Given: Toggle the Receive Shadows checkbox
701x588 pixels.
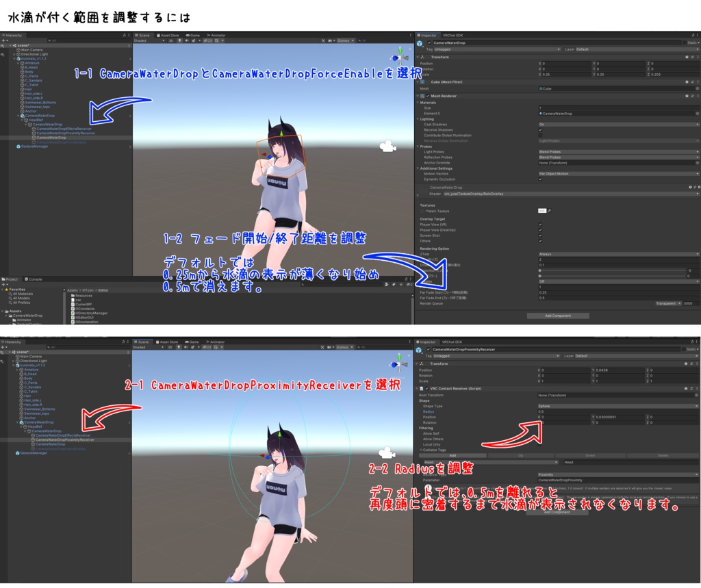Looking at the screenshot, I should point(540,130).
